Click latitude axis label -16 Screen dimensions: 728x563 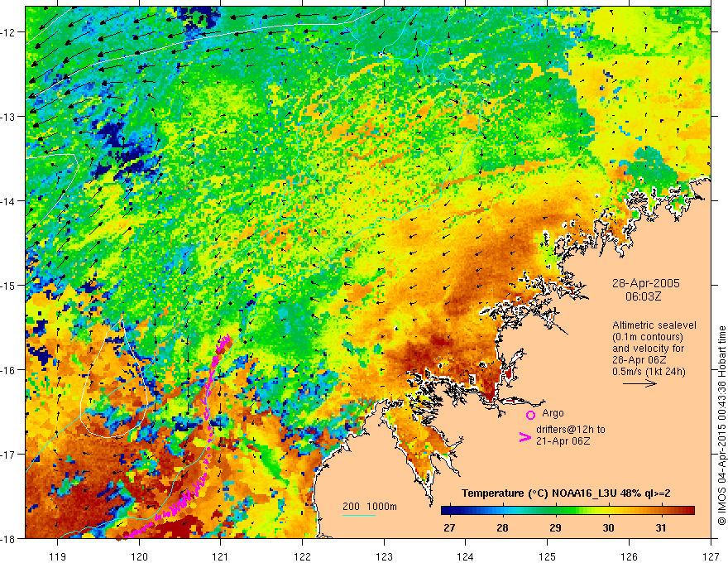(x=9, y=370)
